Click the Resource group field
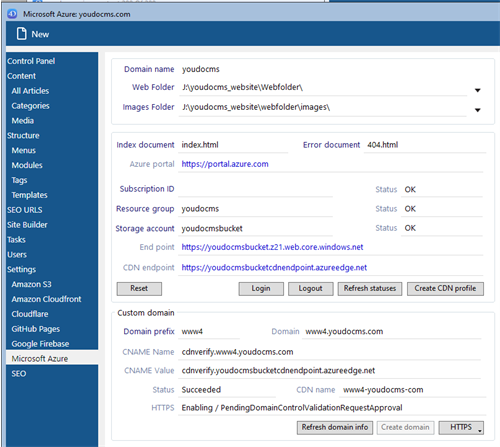The height and width of the screenshot is (447, 500). [x=255, y=209]
